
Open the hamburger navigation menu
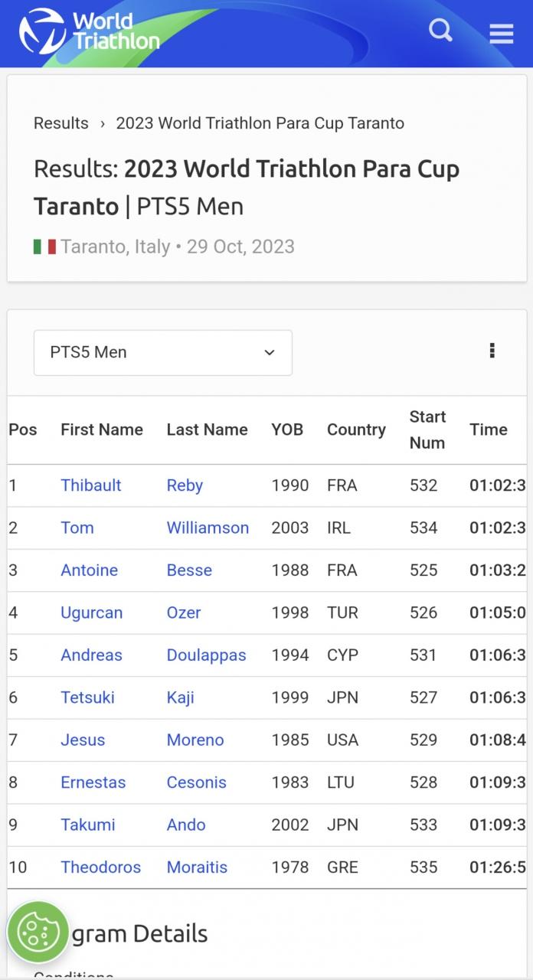(502, 33)
